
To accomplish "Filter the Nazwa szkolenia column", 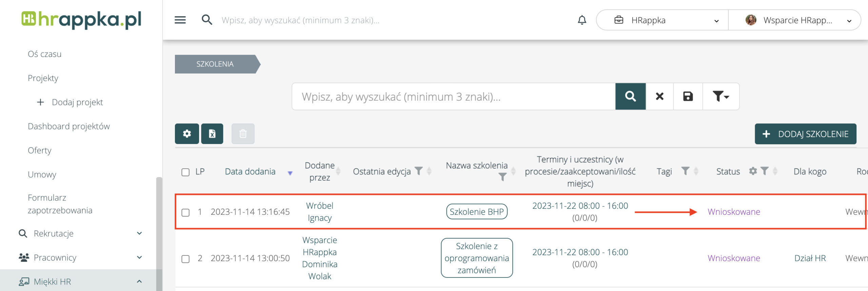I will (502, 177).
